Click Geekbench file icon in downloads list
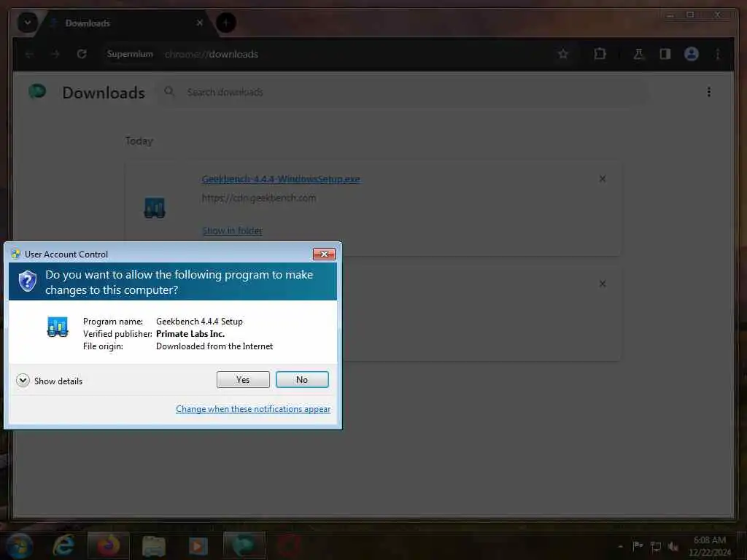This screenshot has width=747, height=560. coord(155,208)
